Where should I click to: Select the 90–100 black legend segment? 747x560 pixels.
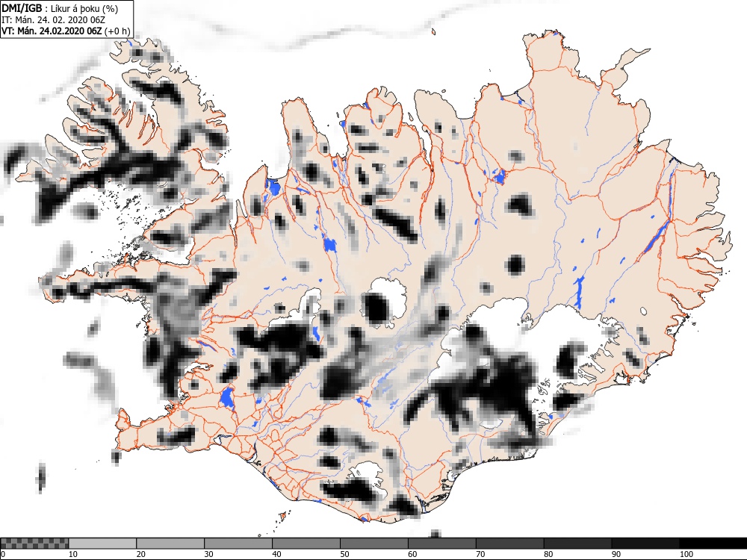[x=645, y=544]
